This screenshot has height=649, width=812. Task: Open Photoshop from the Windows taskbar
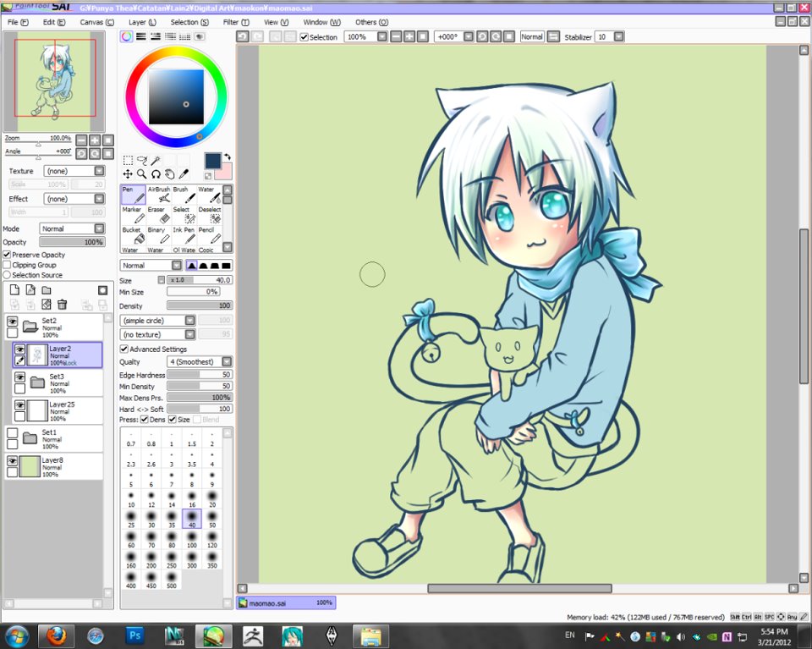(134, 636)
